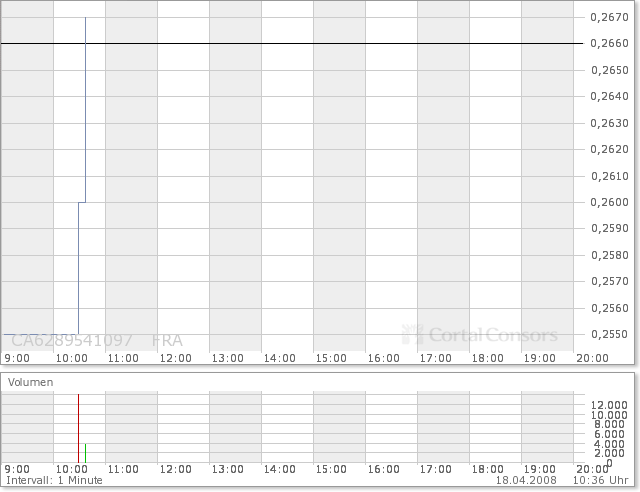640x492 pixels.
Task: Click 15:00 on the price chart time axis
Action: coord(331,358)
